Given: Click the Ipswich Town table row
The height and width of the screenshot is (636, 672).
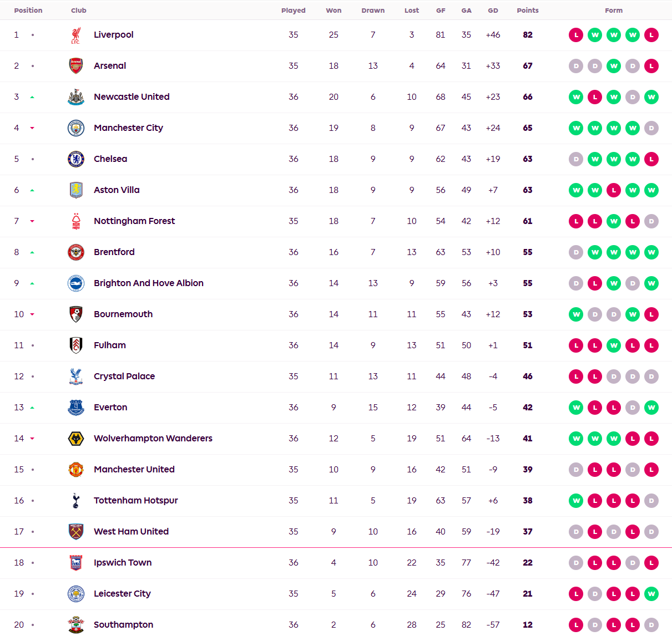Looking at the screenshot, I should click(336, 563).
